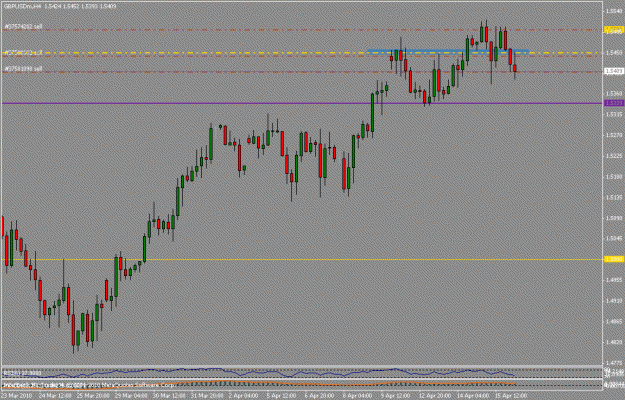Select the sell order label on yellow dashed line
Image resolution: width=625 pixels, height=400 pixels.
(23, 52)
